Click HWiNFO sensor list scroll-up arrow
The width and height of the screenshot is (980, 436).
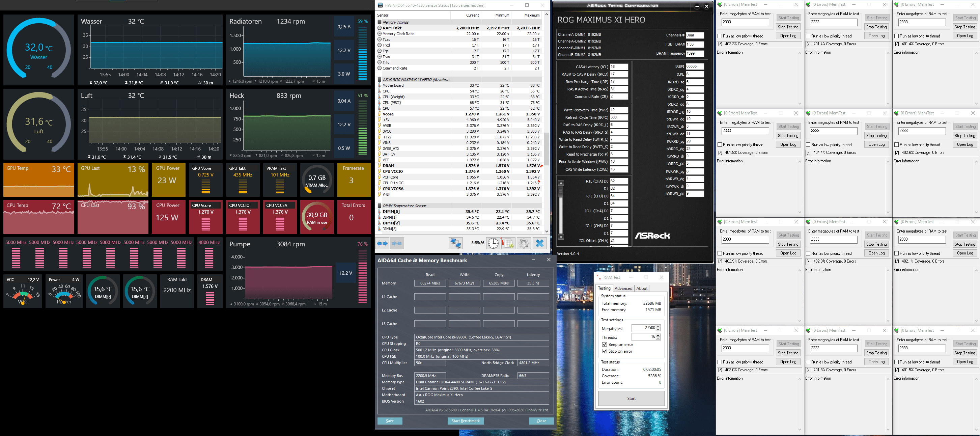click(x=547, y=15)
